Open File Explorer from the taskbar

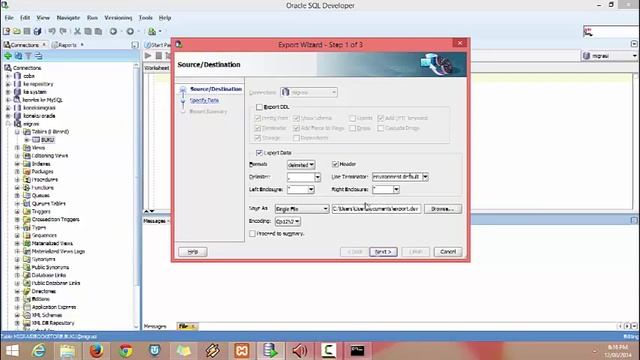pyautogui.click(x=67, y=351)
